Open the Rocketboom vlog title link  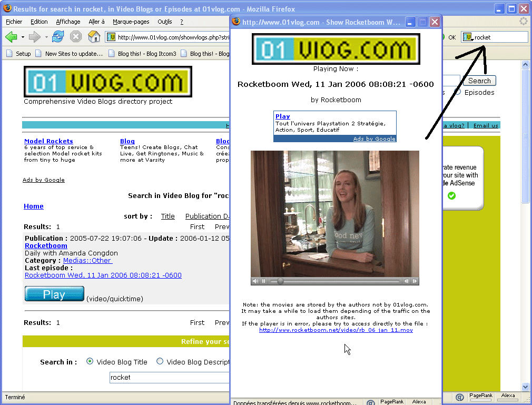(46, 245)
